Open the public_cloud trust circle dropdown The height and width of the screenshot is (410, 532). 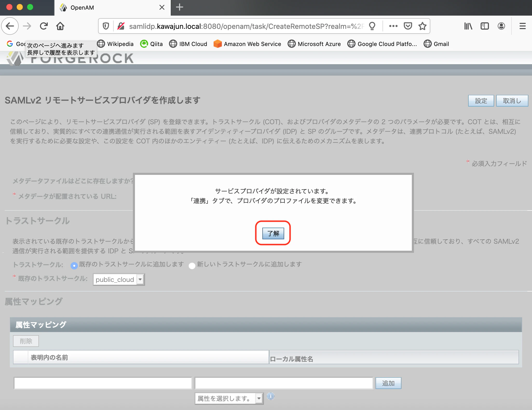(119, 280)
